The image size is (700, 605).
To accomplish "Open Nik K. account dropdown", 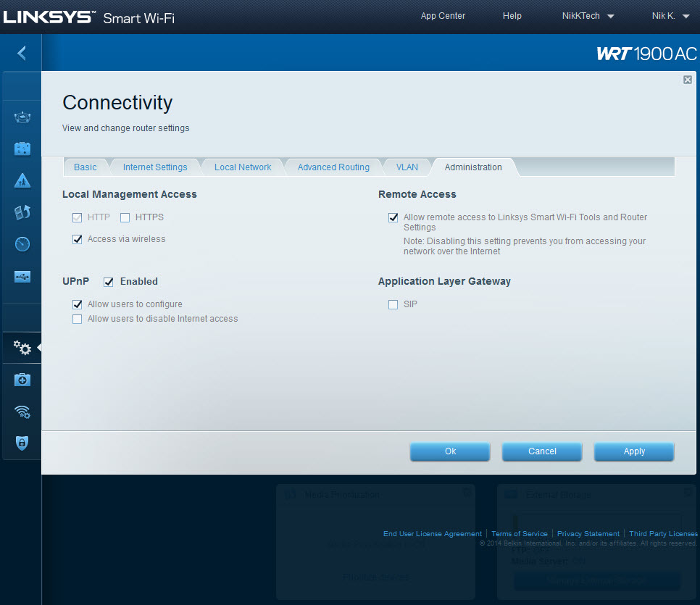I will tap(670, 16).
